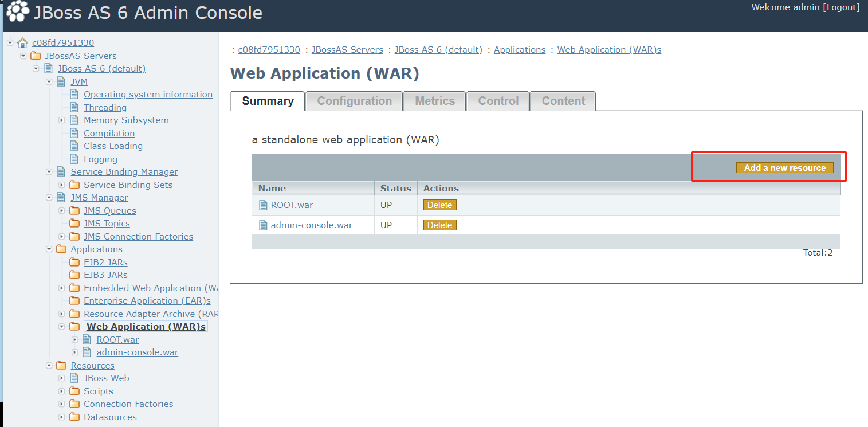Switch to the Summary tab
Image resolution: width=868 pixels, height=427 pixels.
[x=268, y=101]
